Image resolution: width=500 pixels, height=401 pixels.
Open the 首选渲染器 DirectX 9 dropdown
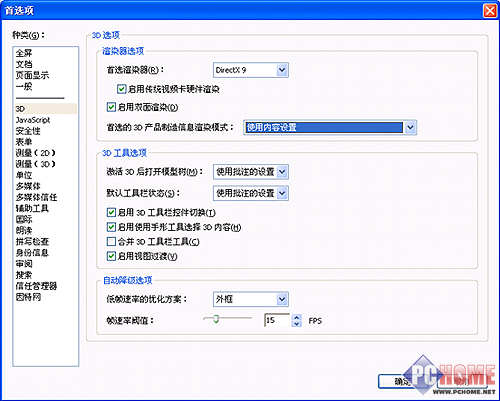251,70
